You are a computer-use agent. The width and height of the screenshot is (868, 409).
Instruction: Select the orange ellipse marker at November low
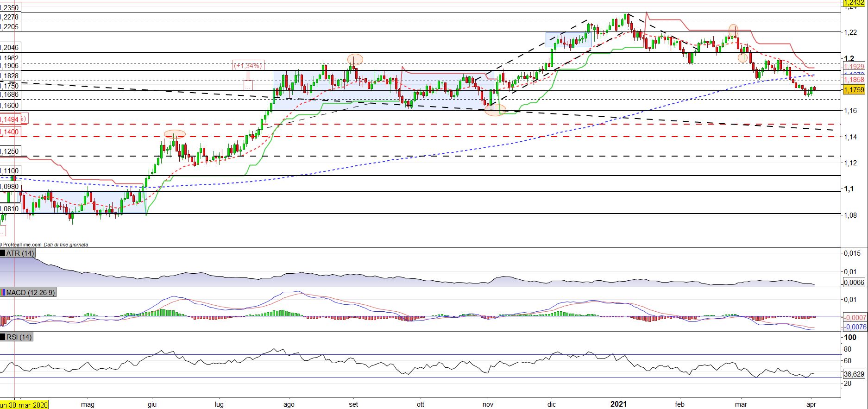[x=495, y=110]
